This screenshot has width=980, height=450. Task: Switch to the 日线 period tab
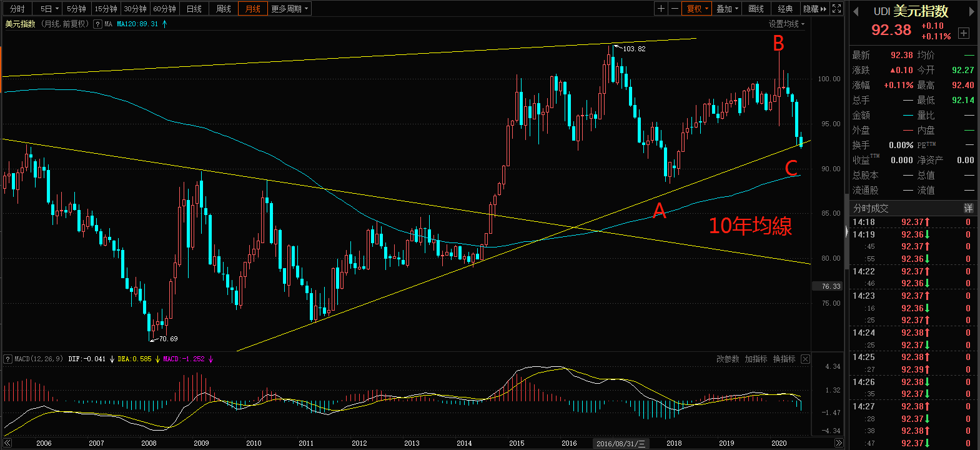[194, 9]
